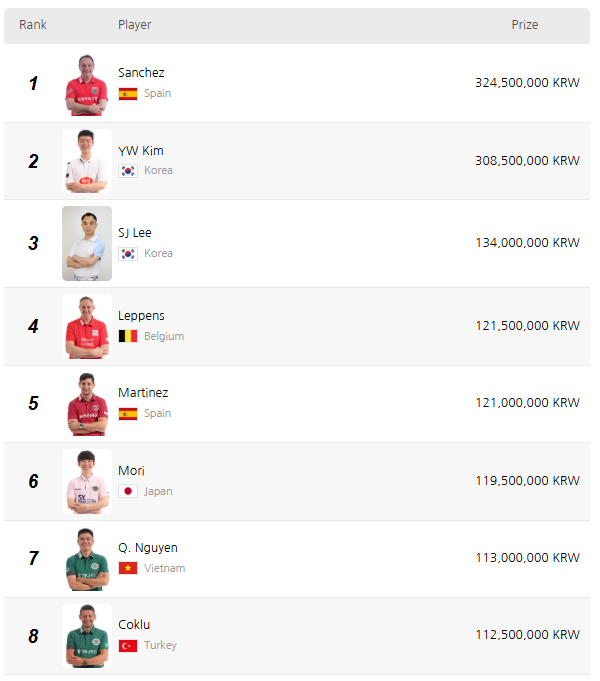This screenshot has height=681, width=600.
Task: Click the Vietnam flag icon beside Q. Nguyen
Action: [128, 568]
